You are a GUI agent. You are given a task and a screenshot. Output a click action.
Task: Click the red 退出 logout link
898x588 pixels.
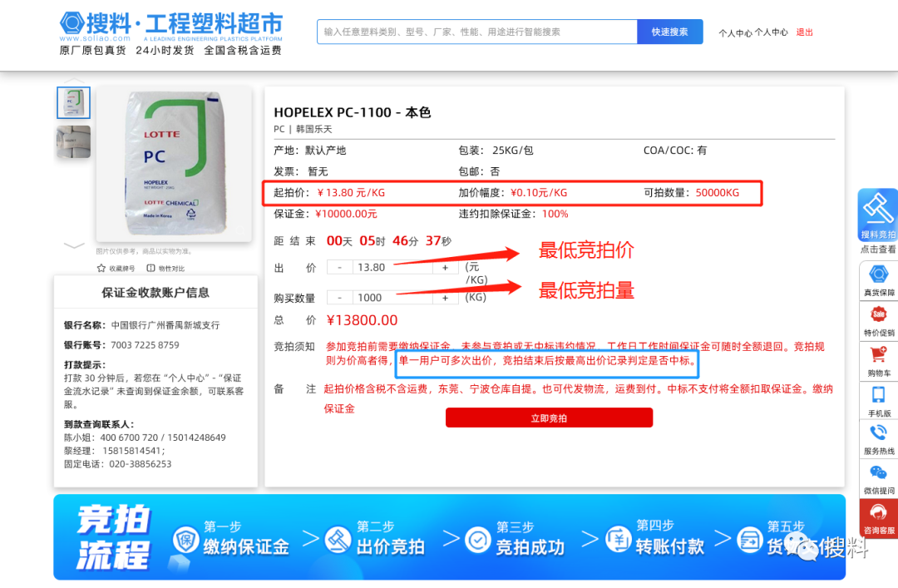(804, 32)
